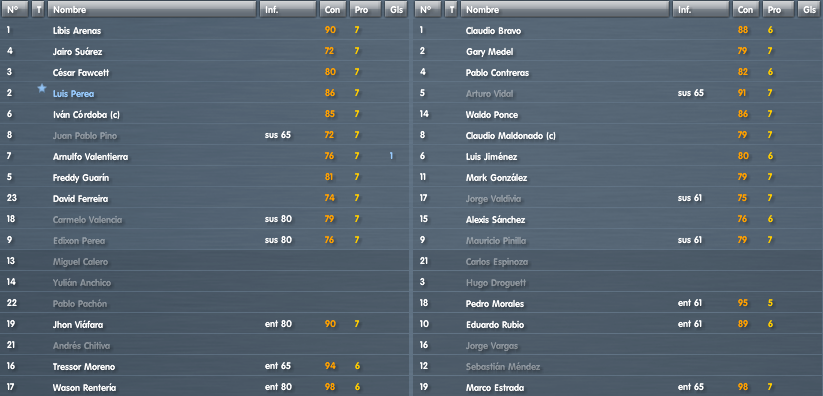Click the right table Nº column header
823x396 pixels.
427,9
